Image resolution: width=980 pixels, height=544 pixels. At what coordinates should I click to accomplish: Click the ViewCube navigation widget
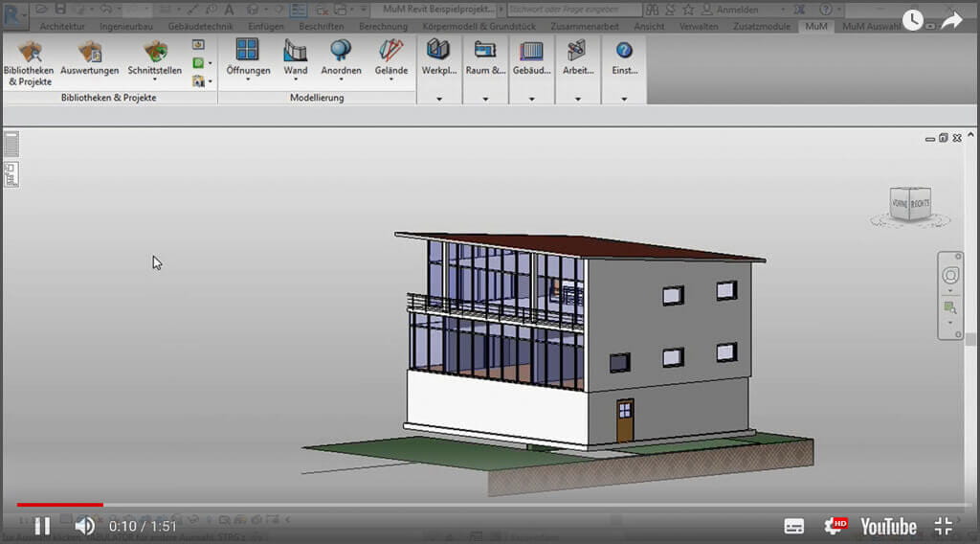[909, 203]
